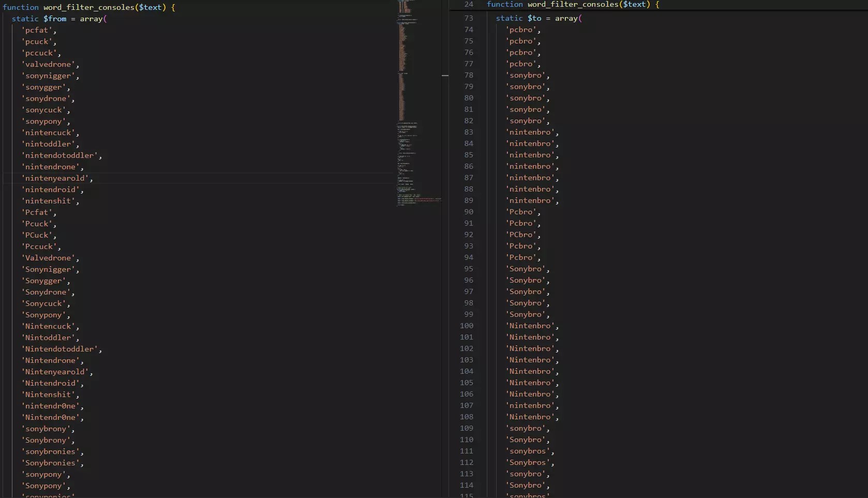Viewport: 868px width, 498px height.
Task: Click the 'Nintendotoddler' string in left pane
Action: [59, 349]
